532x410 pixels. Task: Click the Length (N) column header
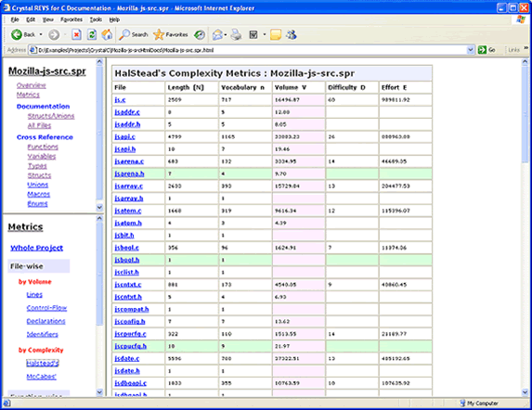tap(186, 87)
